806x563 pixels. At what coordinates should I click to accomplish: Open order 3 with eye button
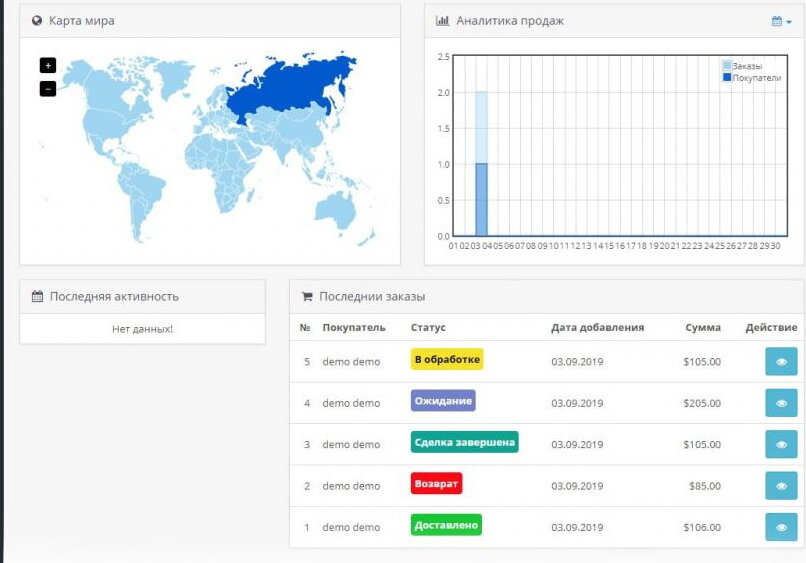coord(780,444)
